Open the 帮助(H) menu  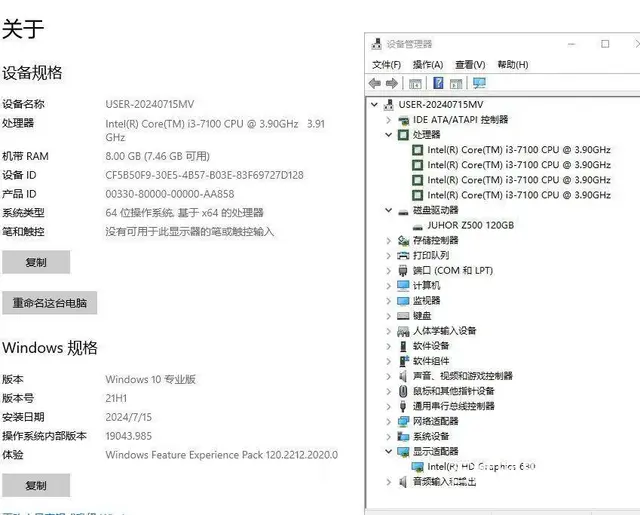(x=513, y=65)
